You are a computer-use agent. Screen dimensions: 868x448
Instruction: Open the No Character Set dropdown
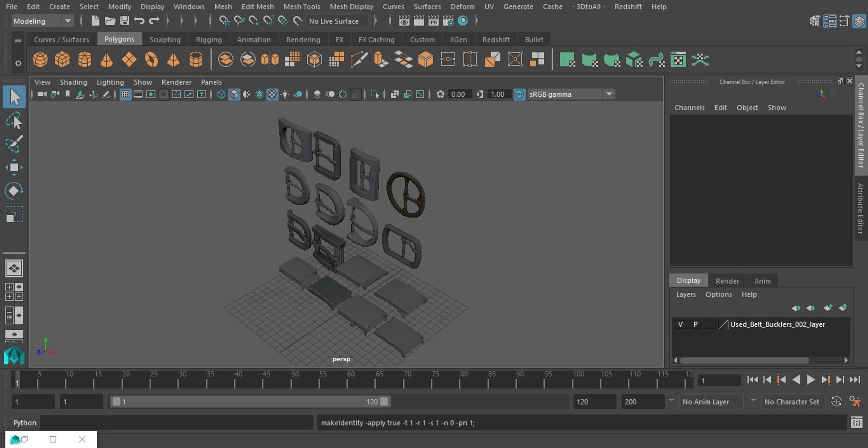pos(794,401)
